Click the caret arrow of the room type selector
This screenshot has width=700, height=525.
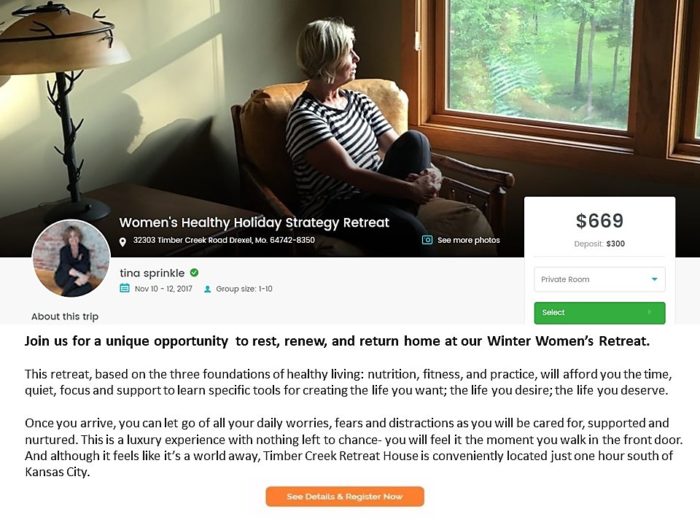click(x=654, y=279)
